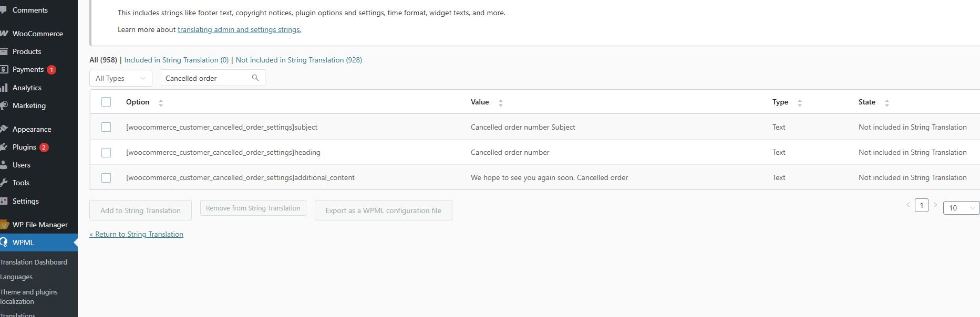Sort by State column arrows

887,103
